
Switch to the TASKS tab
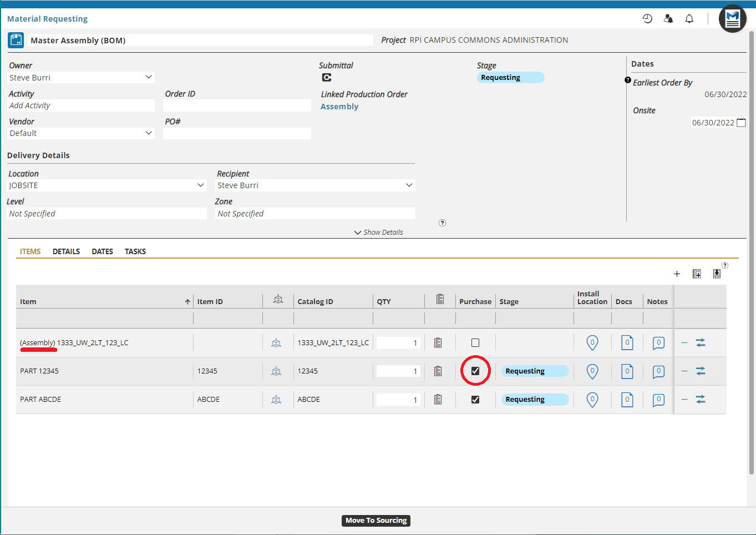pyautogui.click(x=135, y=251)
